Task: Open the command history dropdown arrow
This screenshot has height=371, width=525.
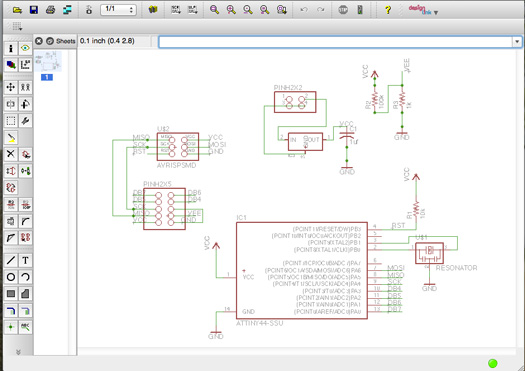Action: point(517,42)
